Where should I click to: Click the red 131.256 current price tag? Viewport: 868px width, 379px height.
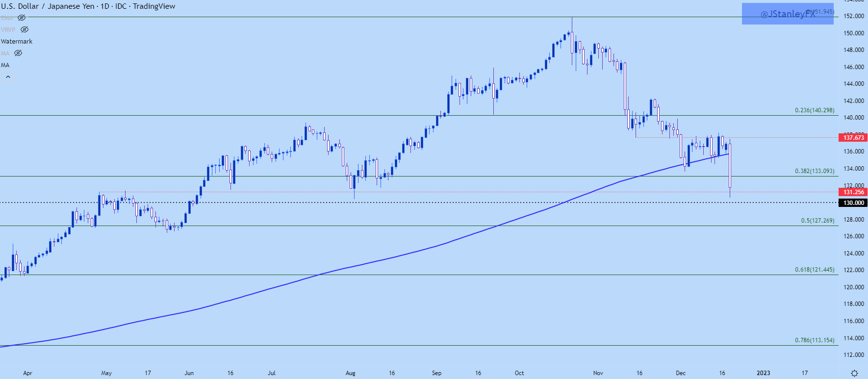[853, 192]
